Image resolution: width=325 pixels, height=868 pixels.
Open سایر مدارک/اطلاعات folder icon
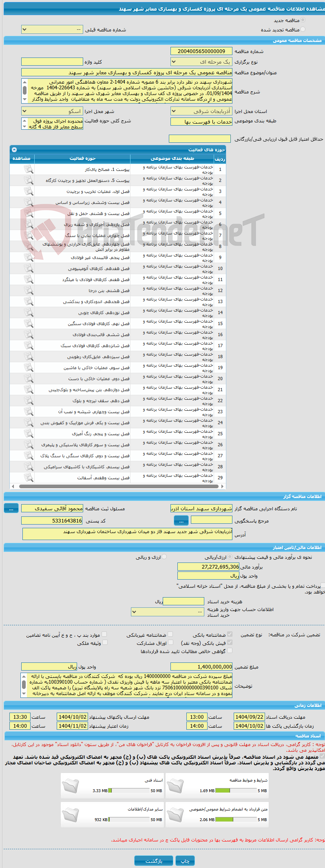click(71, 815)
